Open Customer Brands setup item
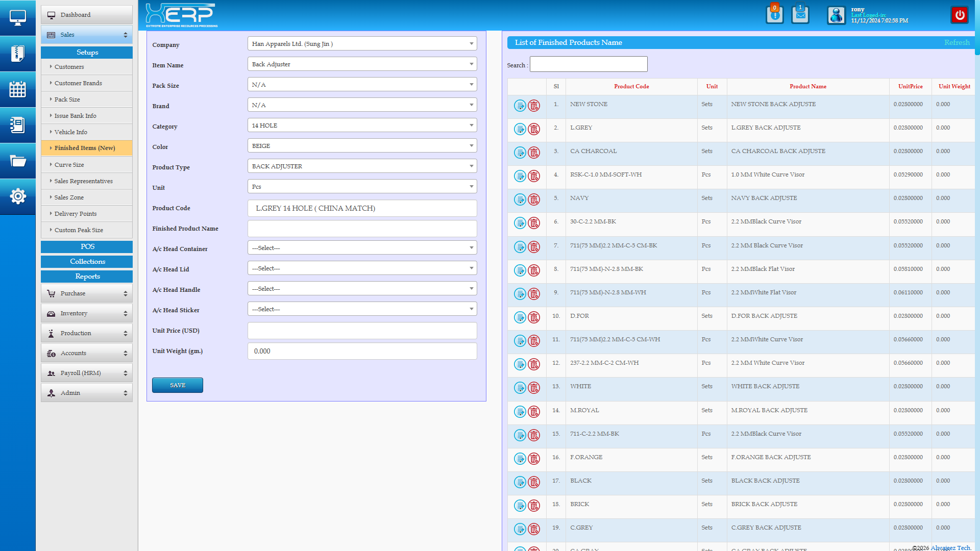 point(78,83)
